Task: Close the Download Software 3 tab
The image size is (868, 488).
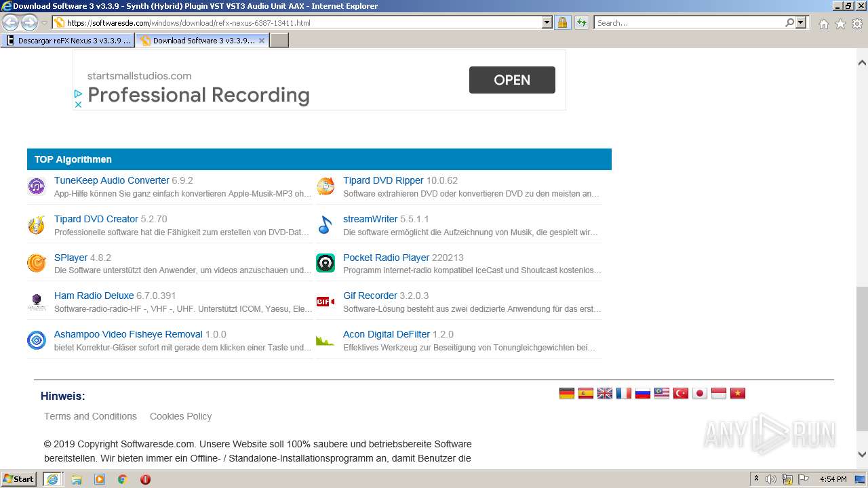Action: 262,41
